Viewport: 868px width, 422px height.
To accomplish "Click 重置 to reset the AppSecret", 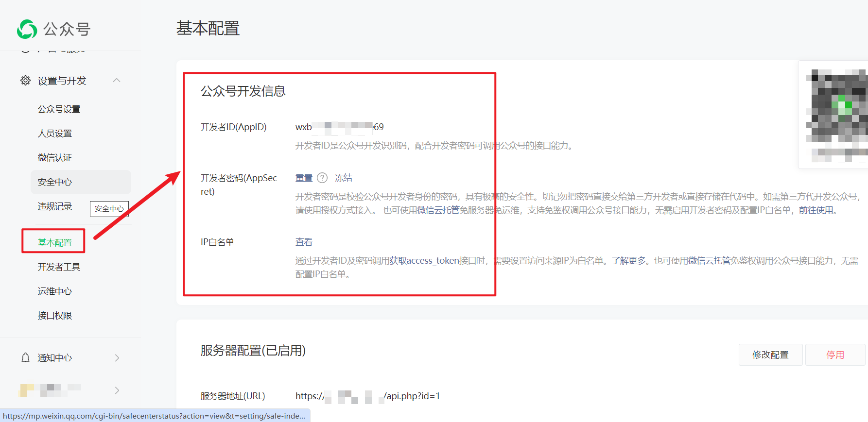I will point(304,178).
